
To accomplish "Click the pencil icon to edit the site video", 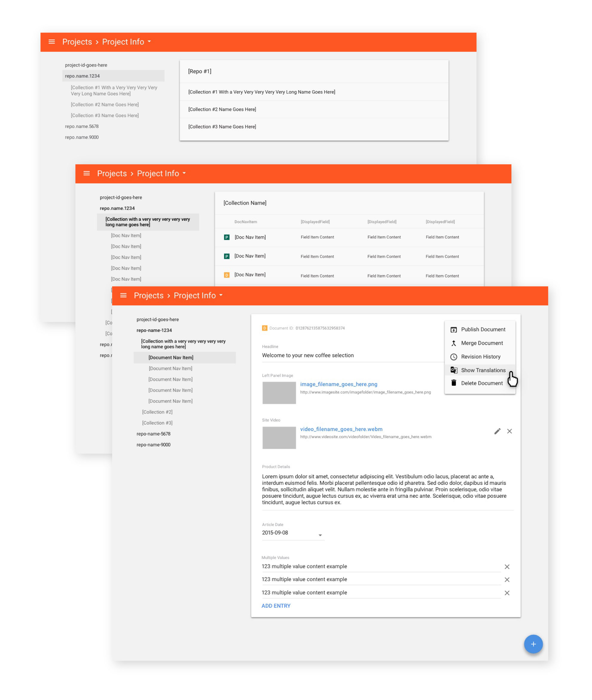I will tap(497, 431).
